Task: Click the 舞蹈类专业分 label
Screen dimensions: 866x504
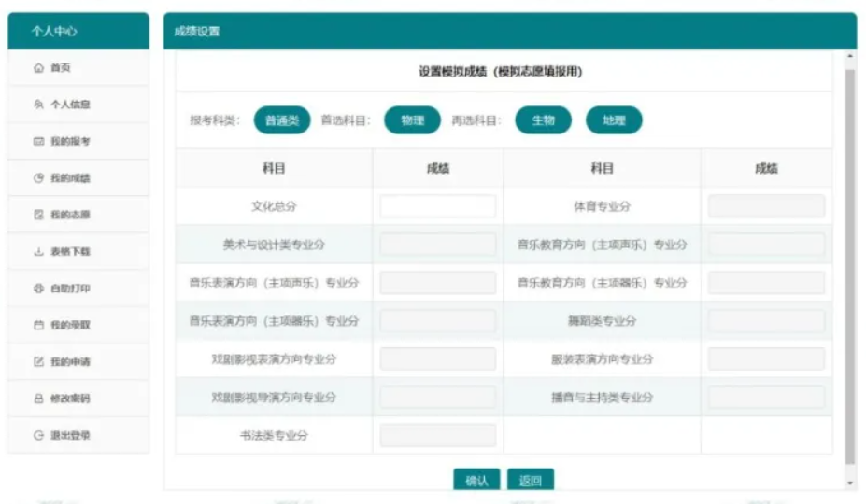Action: click(x=602, y=321)
